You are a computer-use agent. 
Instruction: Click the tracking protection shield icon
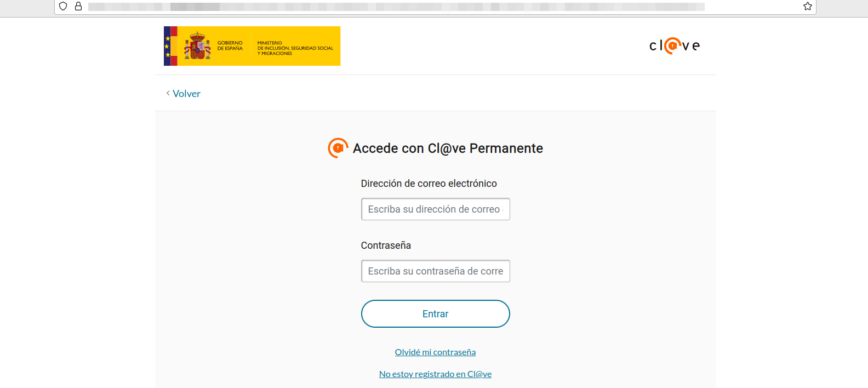63,6
